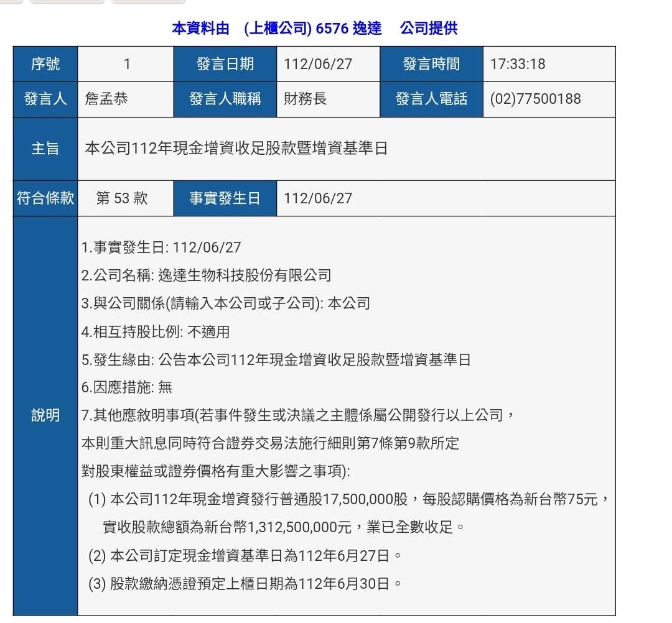
Task: Select the subject 本公司112年現金增資收足股款暨增資基準日
Action: pyautogui.click(x=236, y=148)
